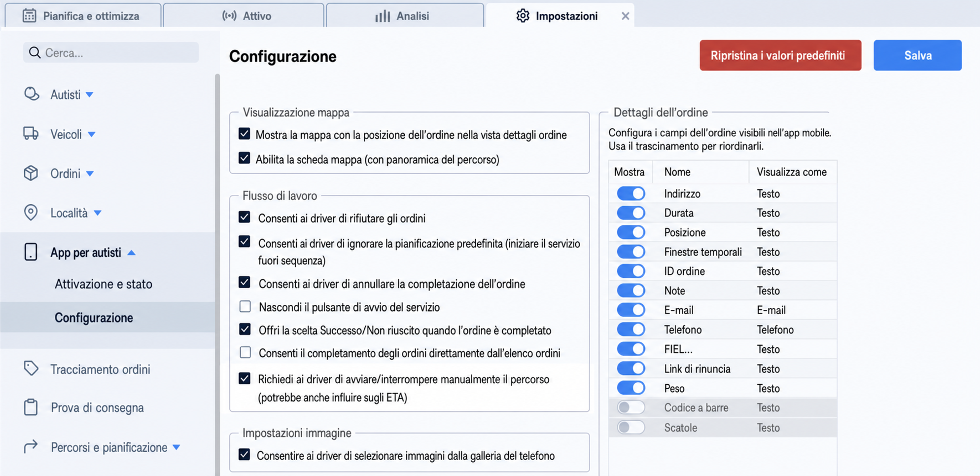980x476 pixels.
Task: Click Ripristina i valori predefiniti button
Action: coord(780,55)
